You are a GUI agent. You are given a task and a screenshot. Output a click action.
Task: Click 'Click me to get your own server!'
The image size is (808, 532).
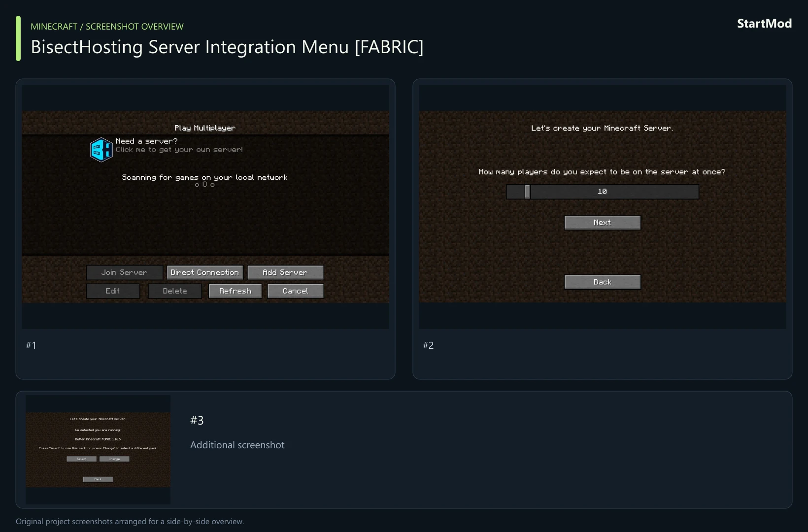tap(179, 150)
